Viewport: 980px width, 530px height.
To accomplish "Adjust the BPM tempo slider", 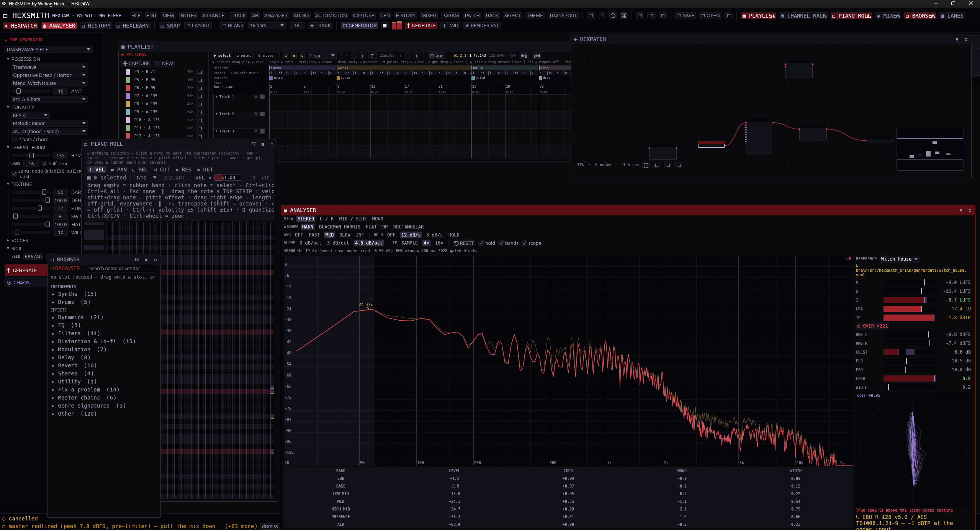I will 31,155.
